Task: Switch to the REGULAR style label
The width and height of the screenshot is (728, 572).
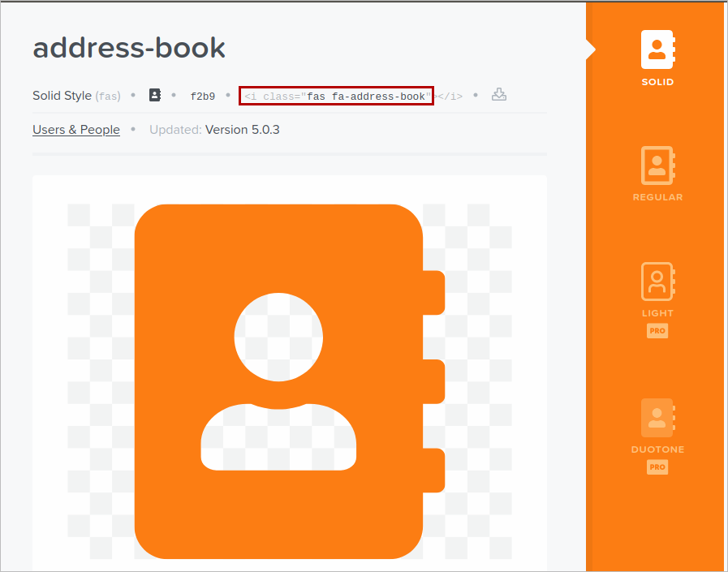Action: click(x=657, y=197)
